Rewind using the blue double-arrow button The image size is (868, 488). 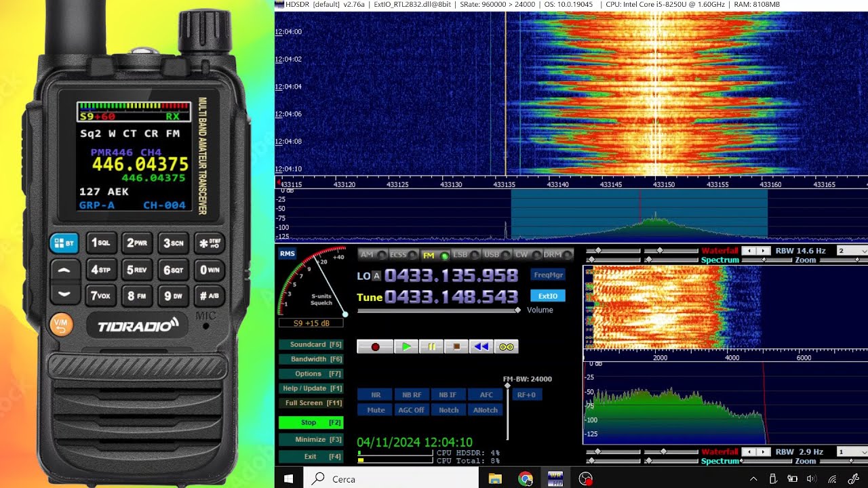click(481, 346)
